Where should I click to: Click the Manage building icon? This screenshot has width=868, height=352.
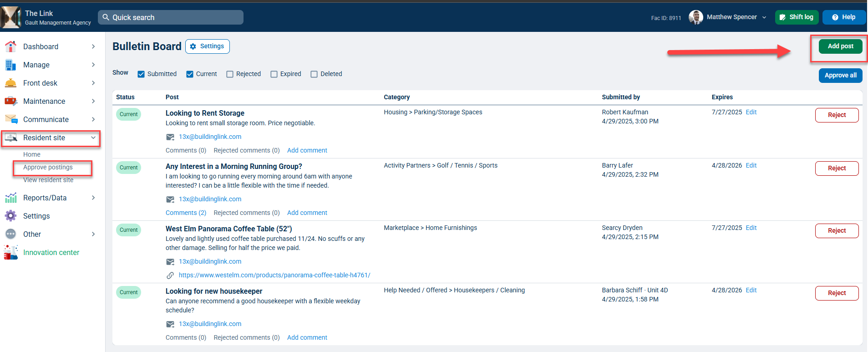click(x=10, y=65)
